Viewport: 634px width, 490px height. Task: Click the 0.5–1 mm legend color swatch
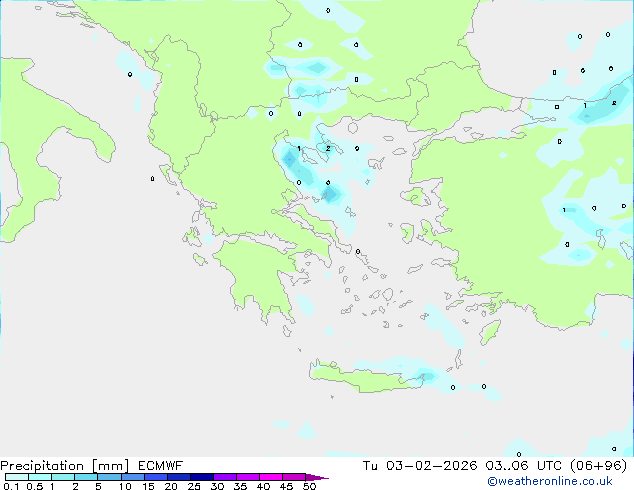point(40,477)
